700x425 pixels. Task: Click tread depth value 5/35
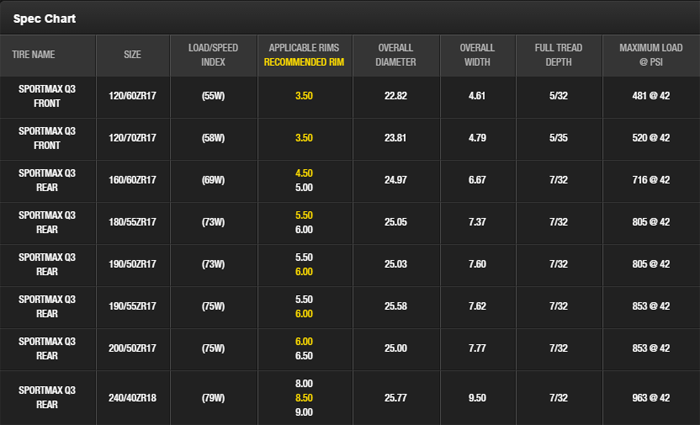558,138
